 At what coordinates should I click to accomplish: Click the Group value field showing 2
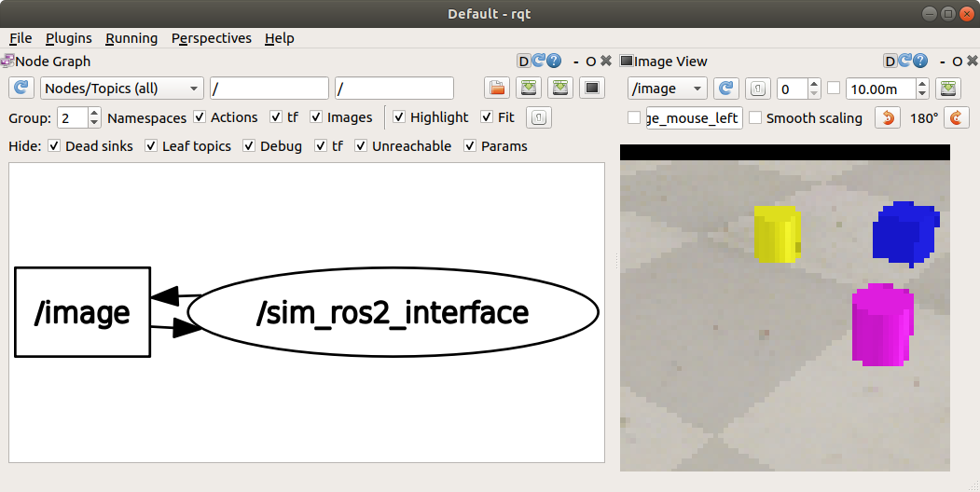pyautogui.click(x=73, y=117)
